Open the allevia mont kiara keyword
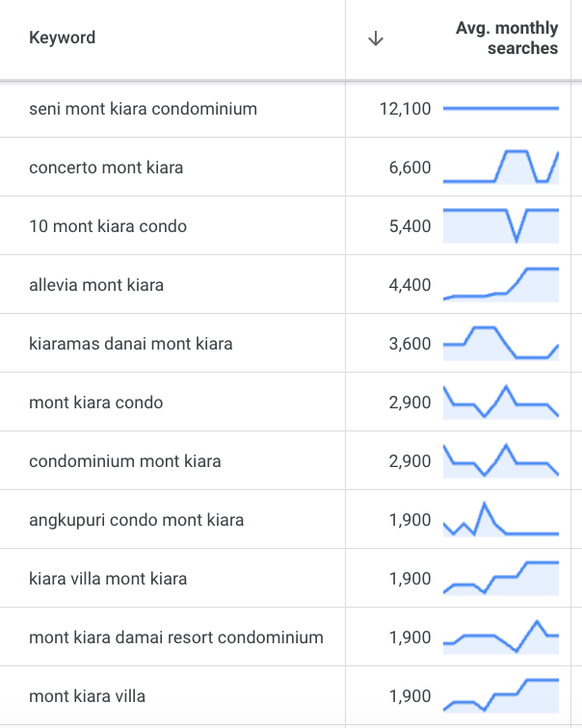Screen dimensions: 582x728 tap(96, 285)
